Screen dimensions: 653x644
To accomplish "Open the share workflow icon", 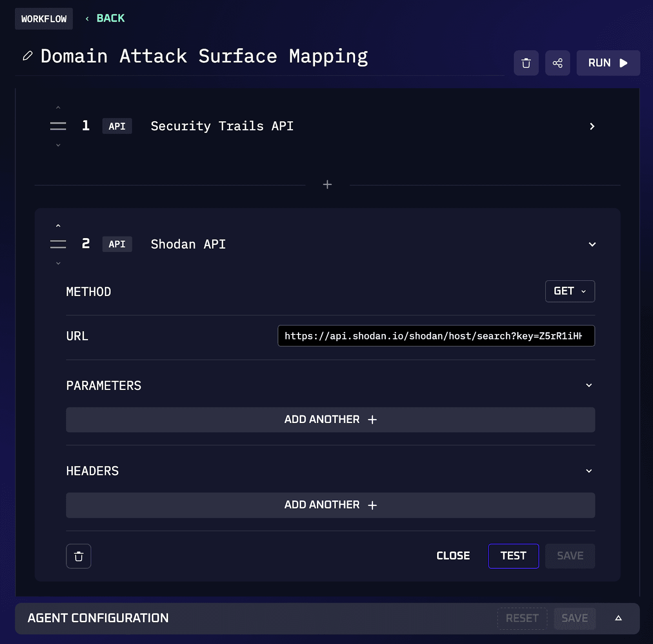I will 557,63.
